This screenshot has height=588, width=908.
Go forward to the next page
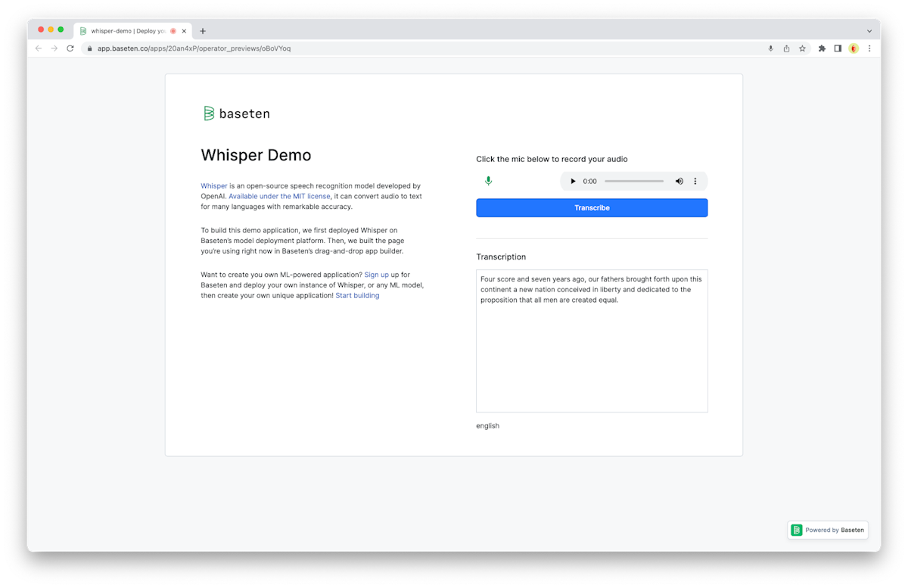click(x=54, y=48)
